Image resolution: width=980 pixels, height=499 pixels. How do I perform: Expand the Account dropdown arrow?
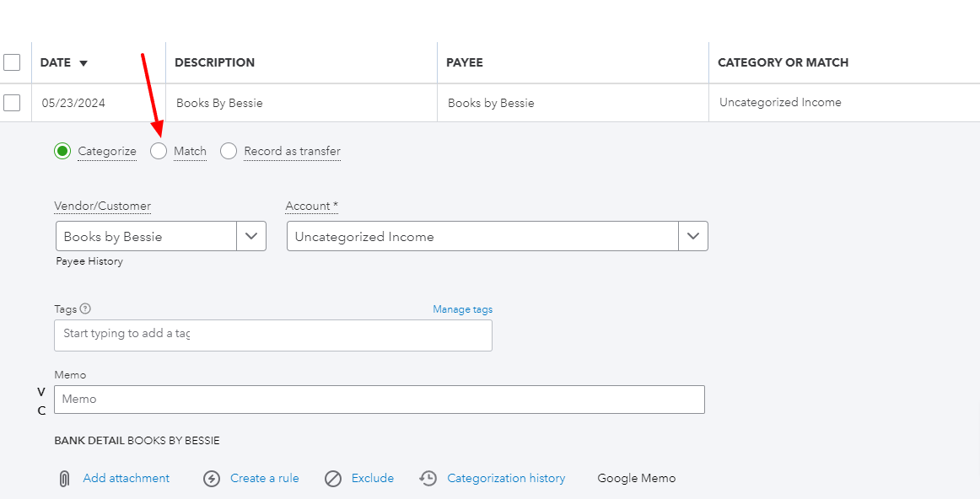click(693, 237)
